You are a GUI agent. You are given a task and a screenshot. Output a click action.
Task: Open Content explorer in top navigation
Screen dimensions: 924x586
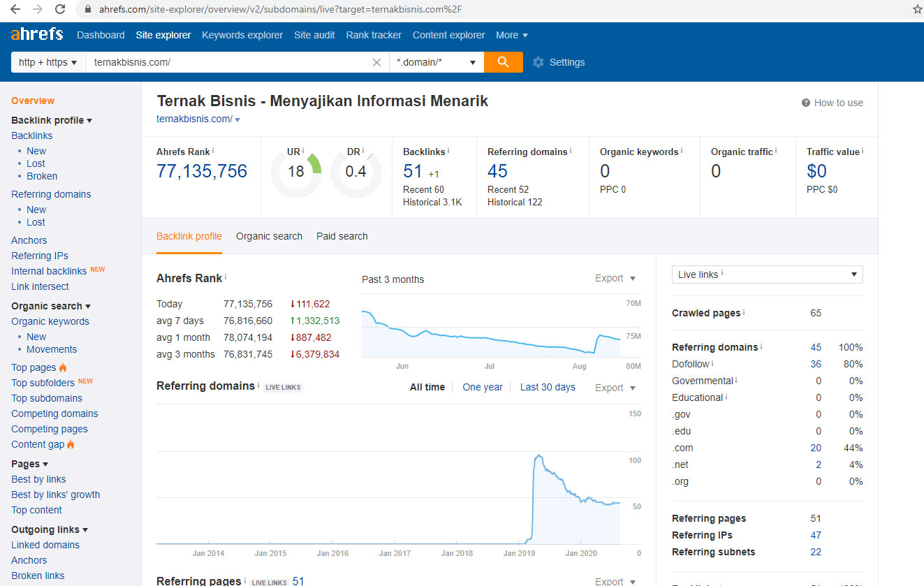[x=448, y=35]
